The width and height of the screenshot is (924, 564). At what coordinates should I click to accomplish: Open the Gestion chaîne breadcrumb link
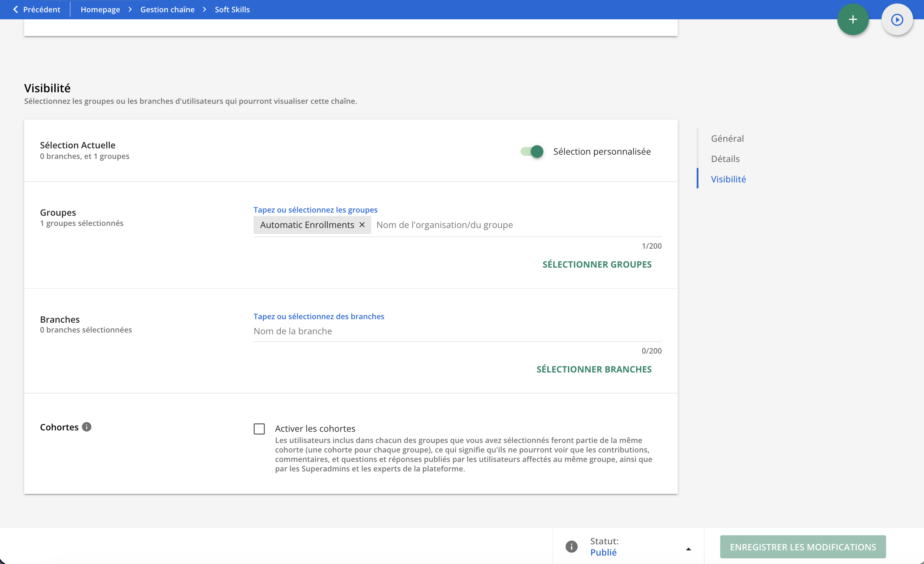pyautogui.click(x=167, y=9)
